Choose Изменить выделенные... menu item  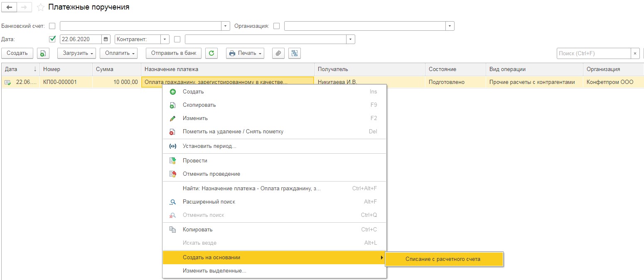tap(274, 270)
